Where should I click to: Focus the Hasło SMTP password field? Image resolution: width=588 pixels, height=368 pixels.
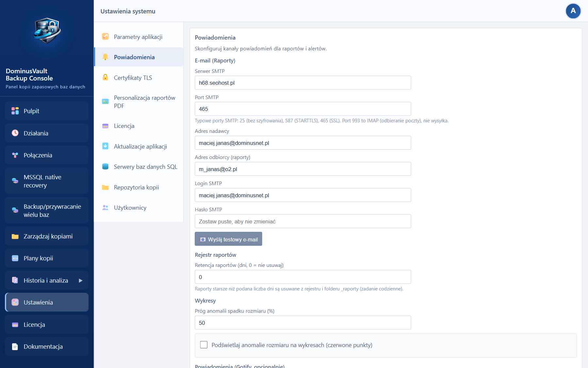(303, 221)
